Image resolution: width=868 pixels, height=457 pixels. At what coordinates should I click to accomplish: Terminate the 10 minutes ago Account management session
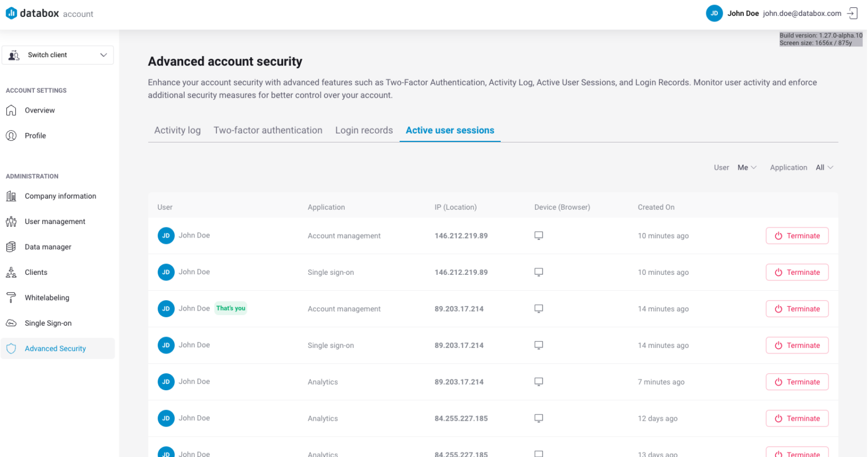point(797,236)
